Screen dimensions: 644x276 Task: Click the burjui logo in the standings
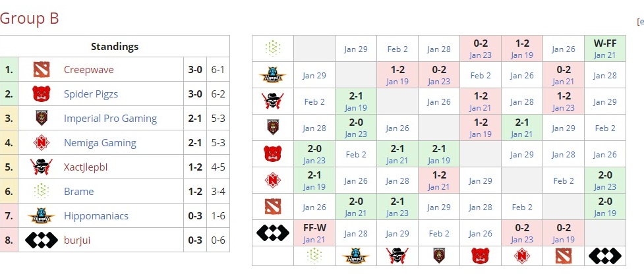click(42, 240)
